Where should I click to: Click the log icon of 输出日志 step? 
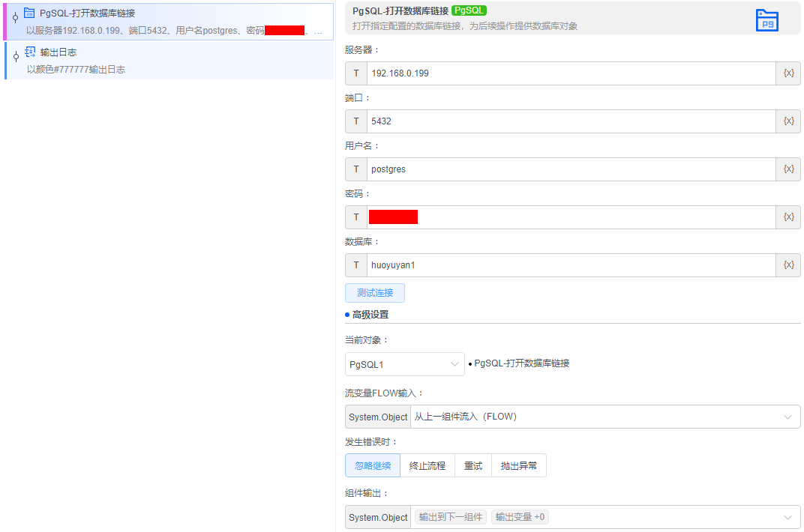pyautogui.click(x=29, y=51)
